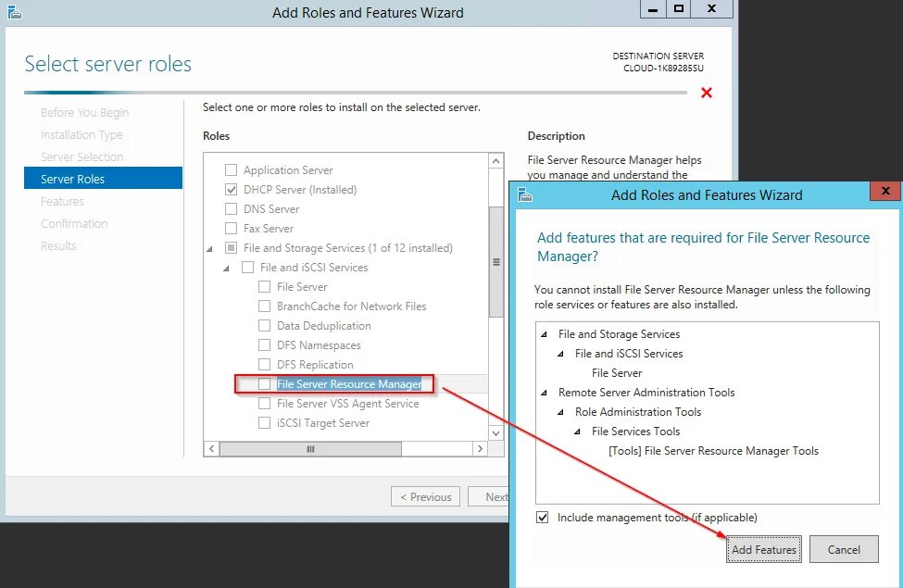
Task: Check the Fax Server role
Action: (231, 229)
